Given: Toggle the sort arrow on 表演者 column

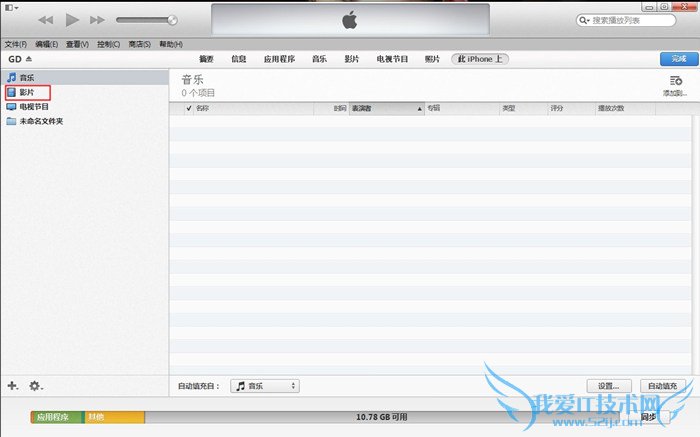Looking at the screenshot, I should point(419,108).
